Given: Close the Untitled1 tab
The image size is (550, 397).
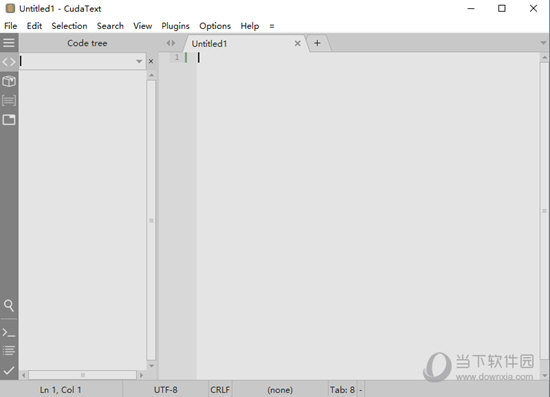Looking at the screenshot, I should click(297, 43).
